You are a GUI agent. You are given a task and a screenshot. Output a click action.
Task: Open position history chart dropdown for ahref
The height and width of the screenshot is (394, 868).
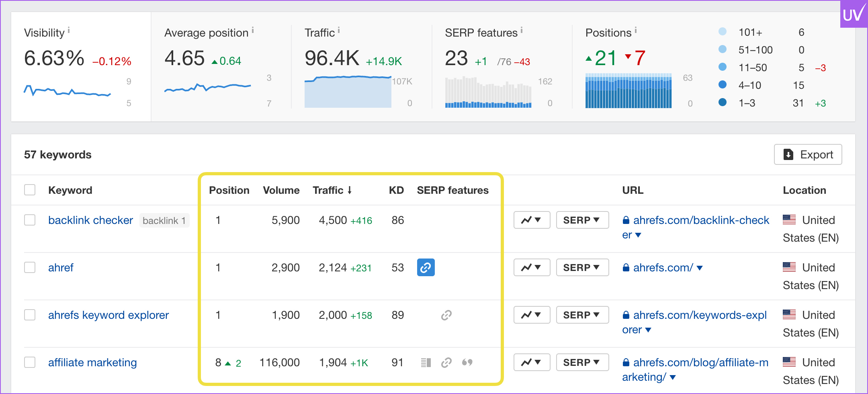[531, 268]
